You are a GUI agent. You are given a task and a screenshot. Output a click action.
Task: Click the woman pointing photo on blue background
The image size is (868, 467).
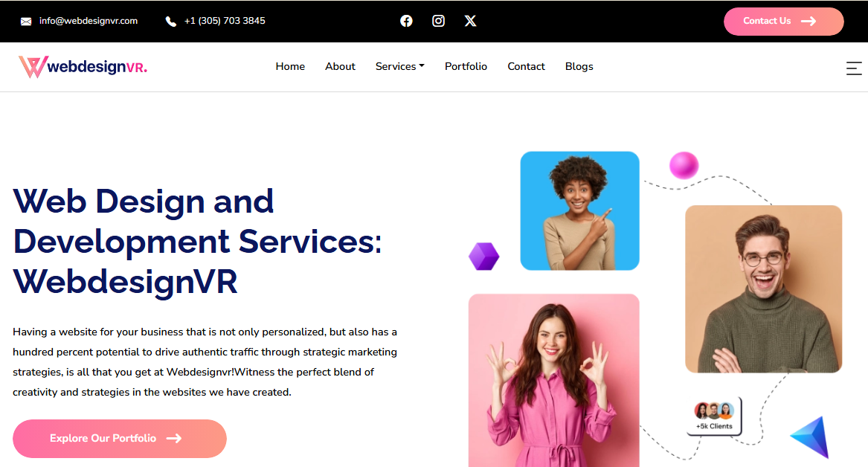click(579, 210)
